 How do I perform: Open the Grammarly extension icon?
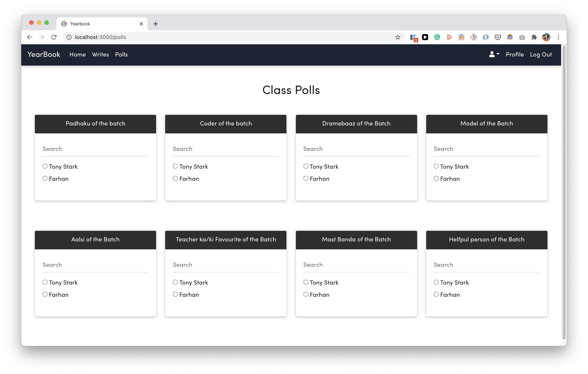pyautogui.click(x=437, y=37)
